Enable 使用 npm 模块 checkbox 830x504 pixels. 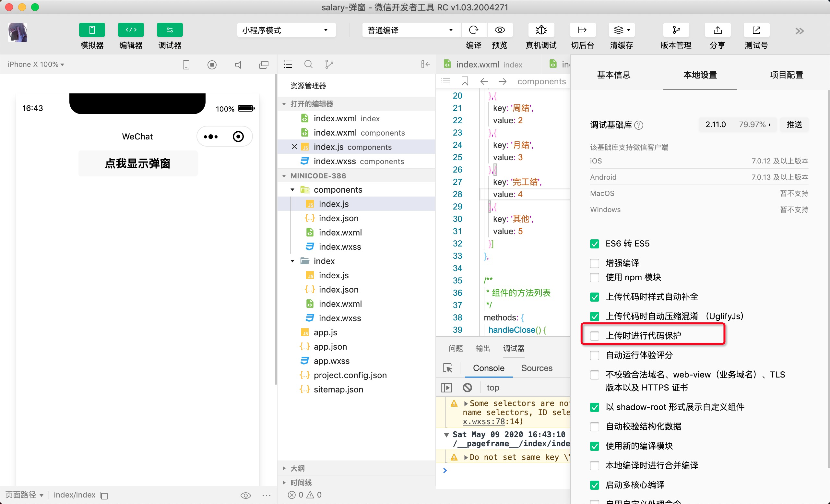coord(595,277)
